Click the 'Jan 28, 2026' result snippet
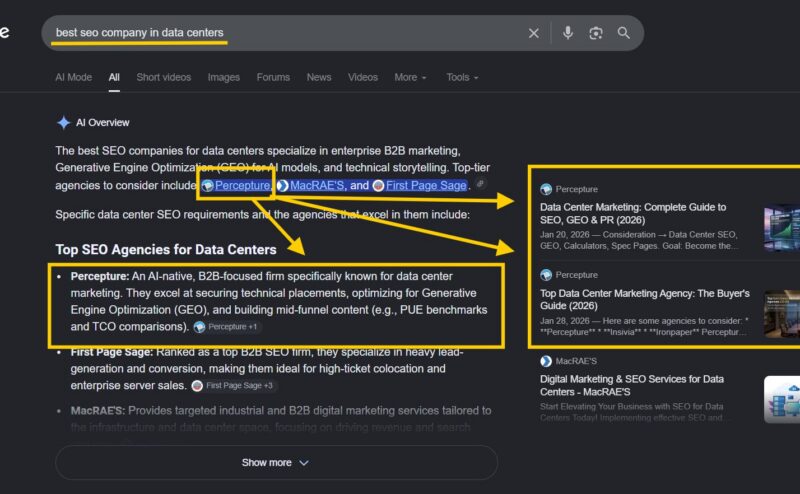This screenshot has width=800, height=494. pyautogui.click(x=644, y=327)
